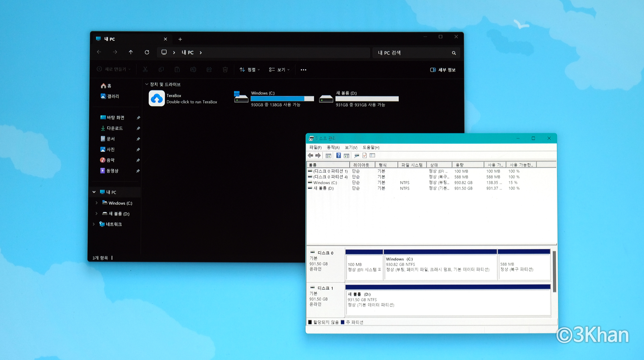Viewport: 644px width, 360px height.
Task: Open the 파일(F) menu in Disk Management
Action: pyautogui.click(x=315, y=147)
